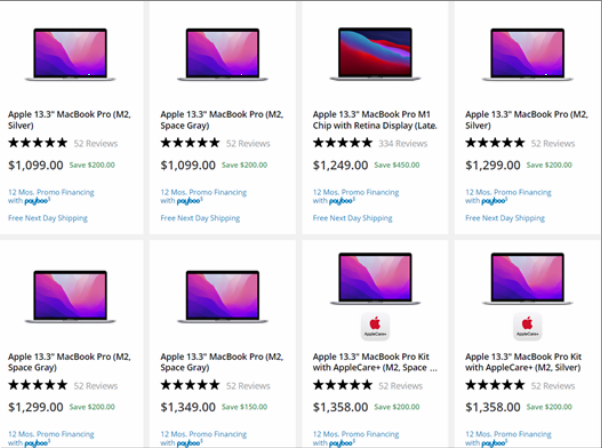Open 12 Mos. Promo Financing on $1,299.00 Silver
Image resolution: width=602 pixels, height=448 pixels.
click(x=508, y=192)
